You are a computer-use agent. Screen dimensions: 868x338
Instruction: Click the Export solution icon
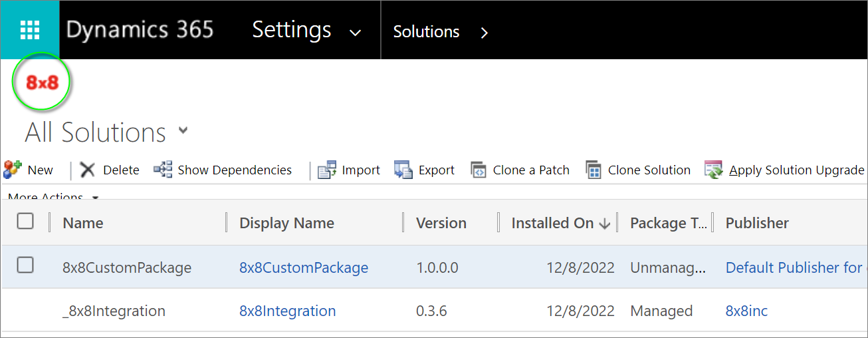[403, 170]
